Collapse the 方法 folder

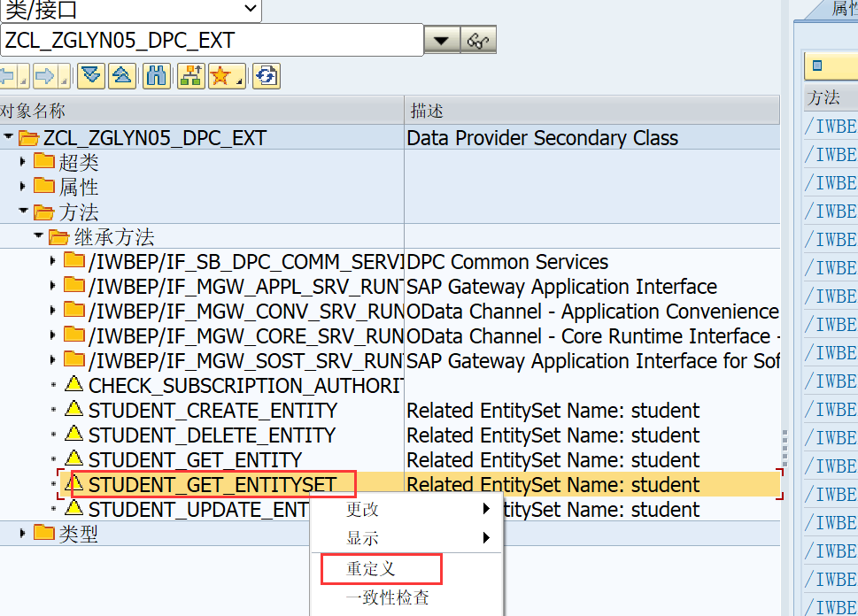[23, 211]
